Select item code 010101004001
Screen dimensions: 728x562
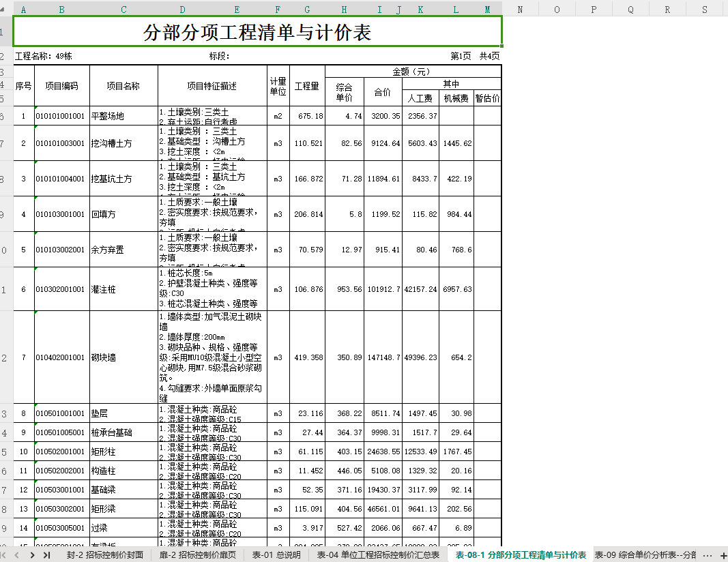click(62, 179)
